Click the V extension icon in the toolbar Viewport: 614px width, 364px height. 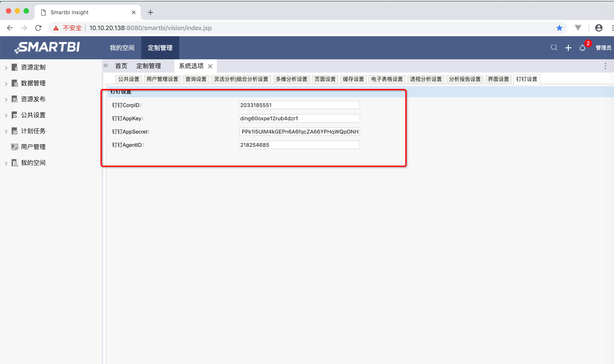578,28
